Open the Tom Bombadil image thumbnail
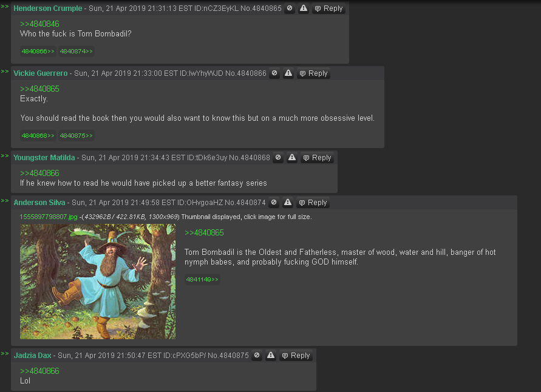The image size is (541, 392). 98,282
